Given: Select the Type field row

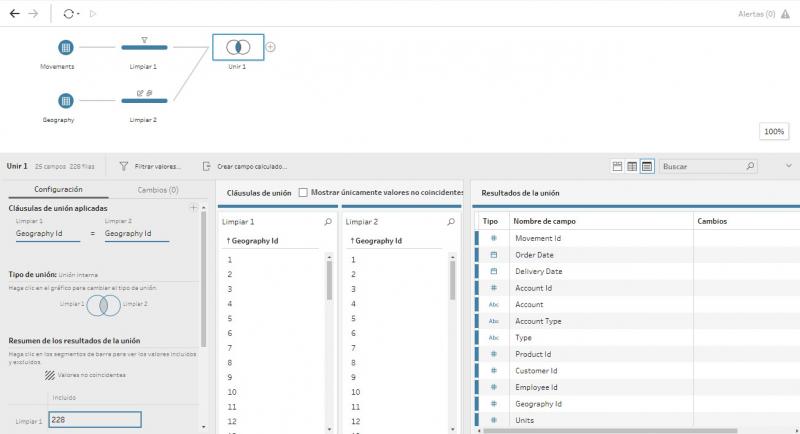Looking at the screenshot, I should [637, 338].
